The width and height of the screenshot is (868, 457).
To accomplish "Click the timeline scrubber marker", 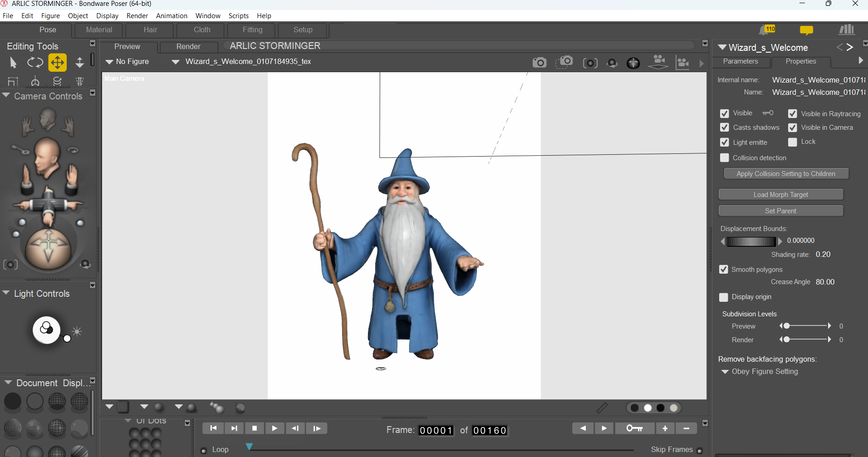I will click(249, 447).
